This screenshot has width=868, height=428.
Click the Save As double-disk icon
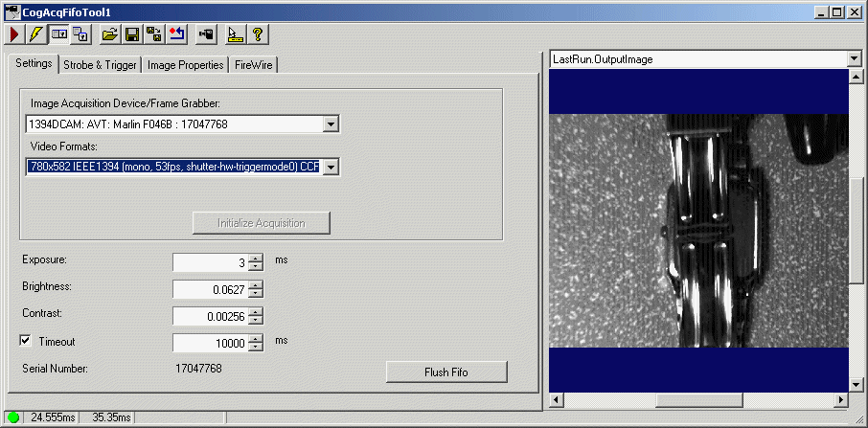point(154,34)
